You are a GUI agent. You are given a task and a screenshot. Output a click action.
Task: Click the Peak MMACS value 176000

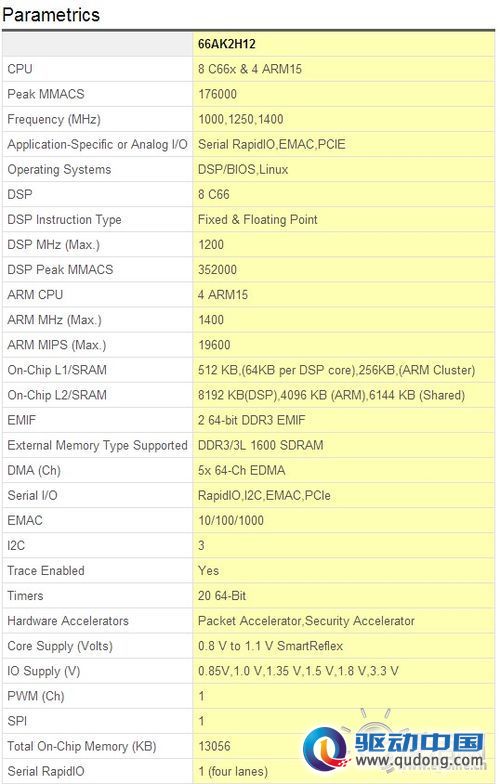click(218, 94)
